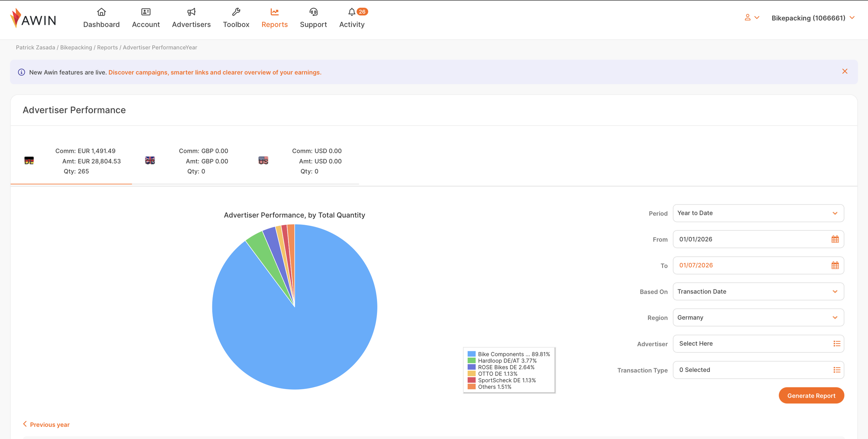
Task: Click the Reports chart icon
Action: (275, 12)
